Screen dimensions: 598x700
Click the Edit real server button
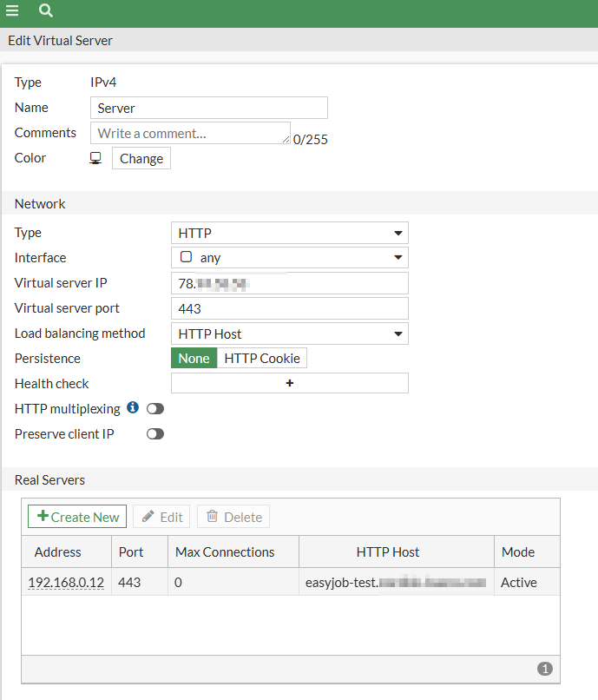(x=161, y=517)
